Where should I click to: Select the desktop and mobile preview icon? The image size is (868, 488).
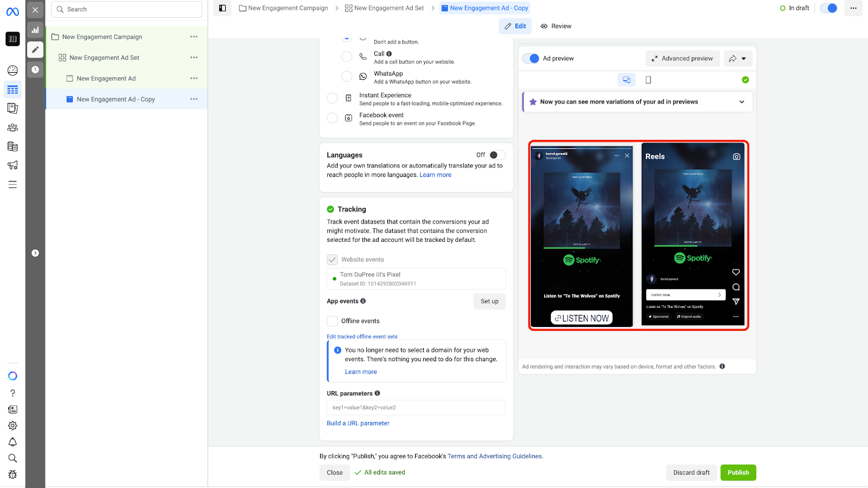point(627,80)
